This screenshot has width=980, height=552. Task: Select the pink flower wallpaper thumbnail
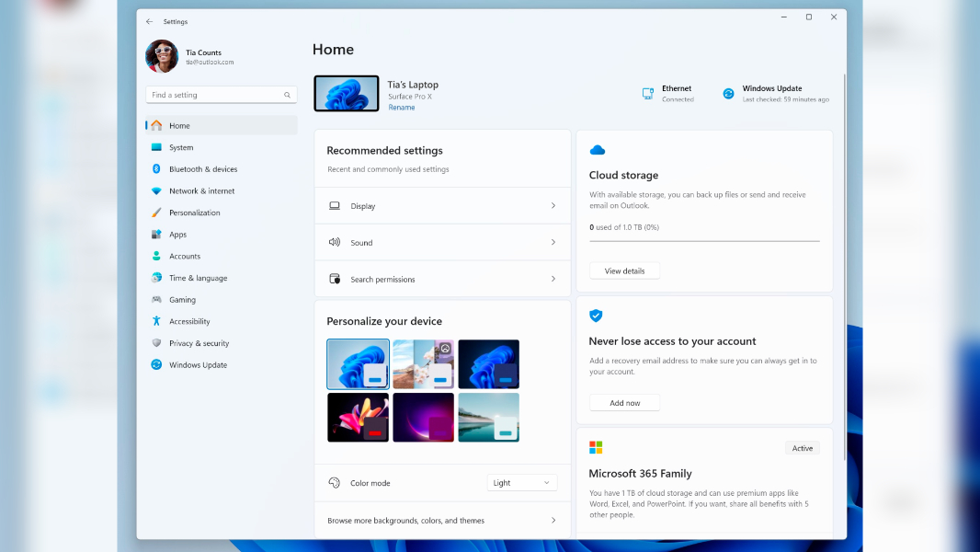click(x=358, y=417)
